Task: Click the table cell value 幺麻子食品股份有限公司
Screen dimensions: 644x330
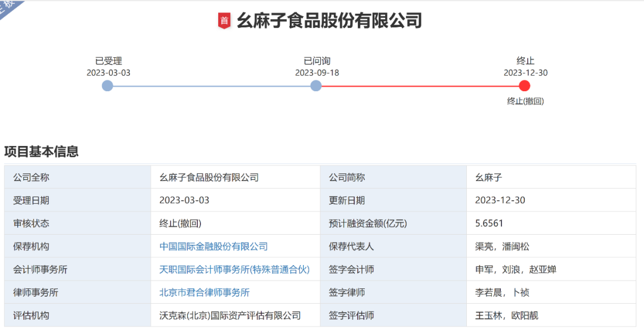Action: click(209, 178)
